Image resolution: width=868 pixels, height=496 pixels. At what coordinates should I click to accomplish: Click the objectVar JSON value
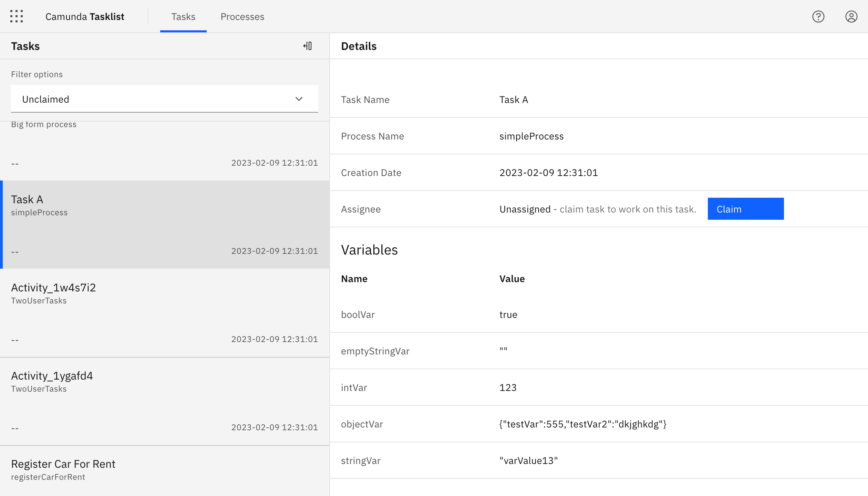583,424
